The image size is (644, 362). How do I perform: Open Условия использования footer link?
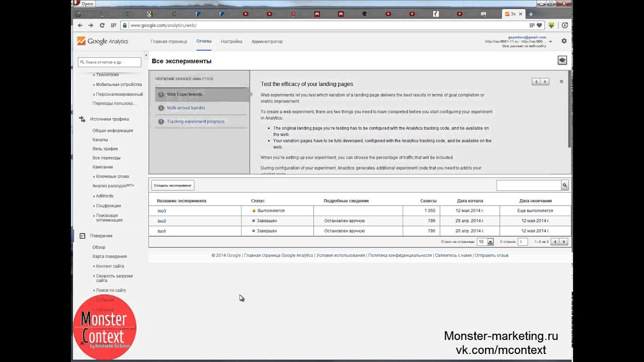(341, 255)
